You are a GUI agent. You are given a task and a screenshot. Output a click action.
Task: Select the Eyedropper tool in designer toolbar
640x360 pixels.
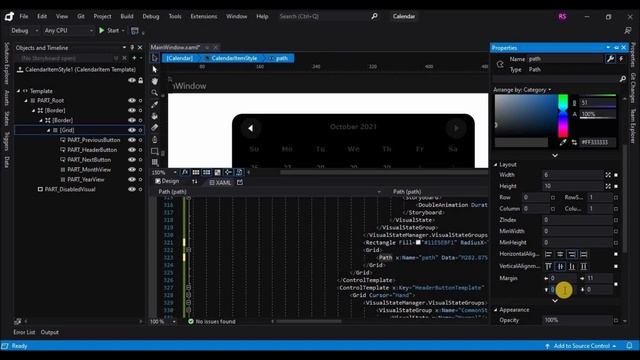[x=155, y=104]
